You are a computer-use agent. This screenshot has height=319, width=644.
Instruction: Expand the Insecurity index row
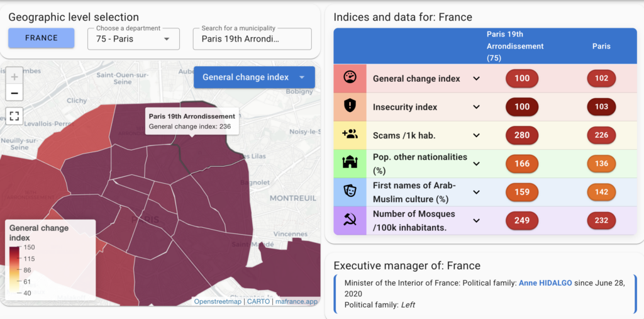(476, 107)
